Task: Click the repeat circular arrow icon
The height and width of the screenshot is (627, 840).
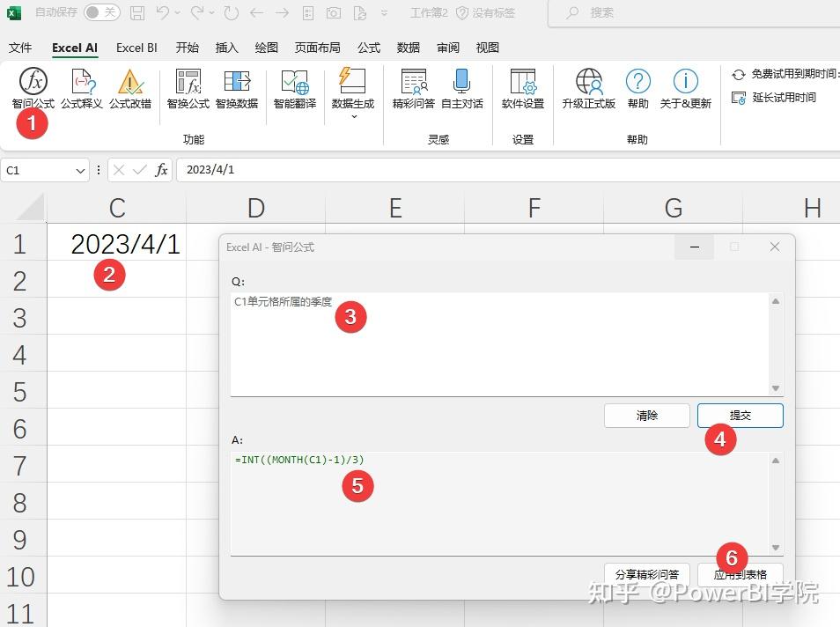Action: click(231, 12)
